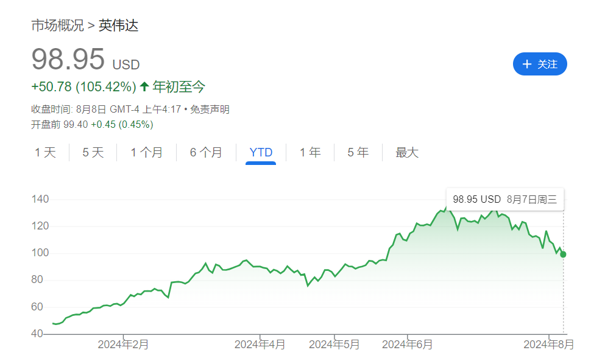Click the 80 y-axis label
Viewport: 605px width, 364px height.
tap(37, 279)
